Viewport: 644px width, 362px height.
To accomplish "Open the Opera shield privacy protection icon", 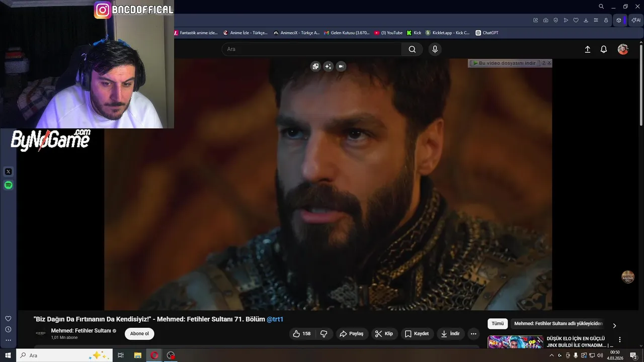I will click(556, 20).
